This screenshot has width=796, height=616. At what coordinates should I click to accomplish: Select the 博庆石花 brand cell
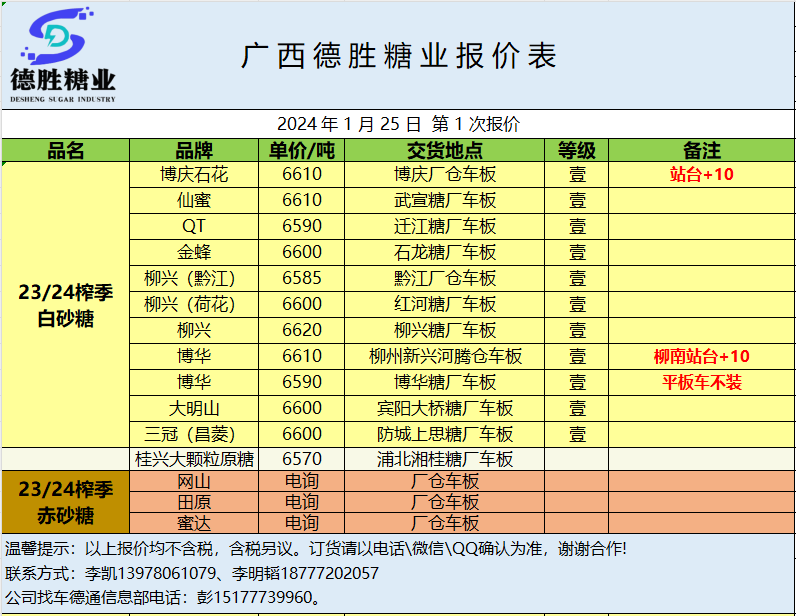pyautogui.click(x=193, y=175)
